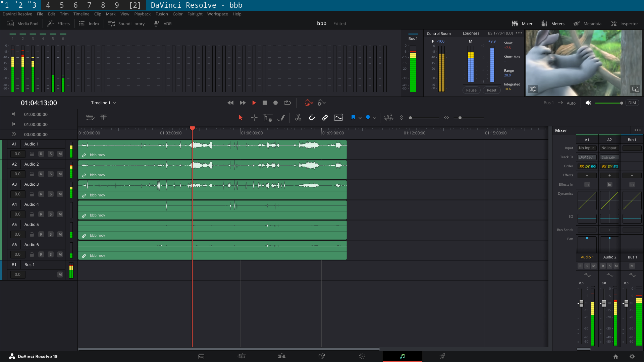Mute Audio 2 in the mixer strip
The width and height of the screenshot is (644, 362).
[x=616, y=266]
